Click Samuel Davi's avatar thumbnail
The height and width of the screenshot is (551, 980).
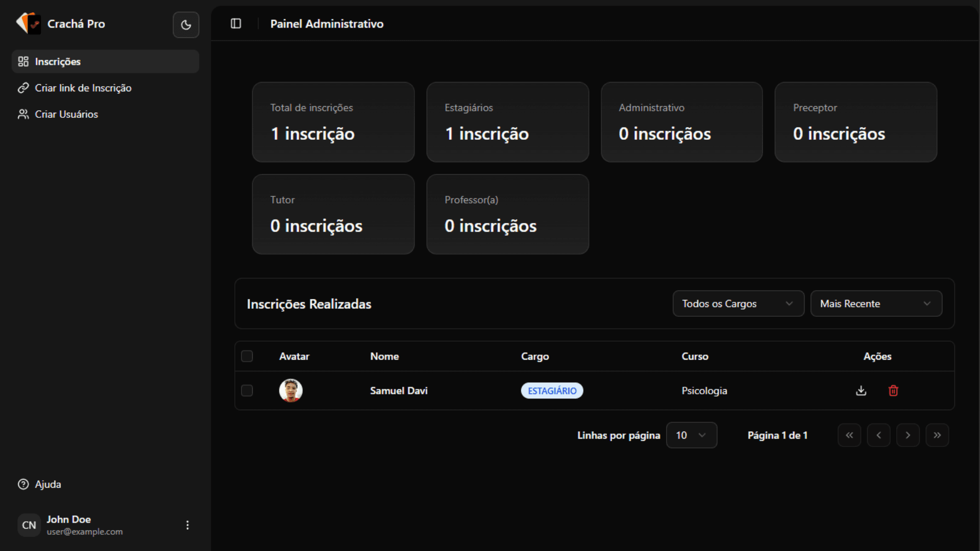[x=291, y=391]
